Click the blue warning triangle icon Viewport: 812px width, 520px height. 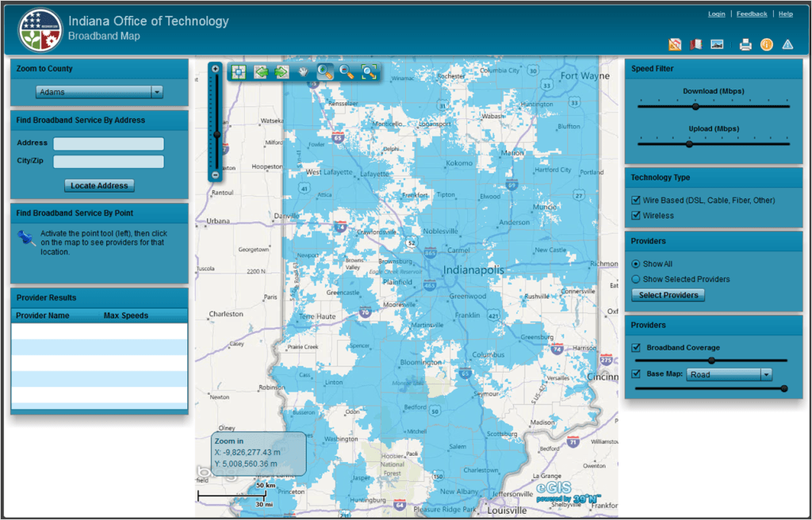click(787, 44)
